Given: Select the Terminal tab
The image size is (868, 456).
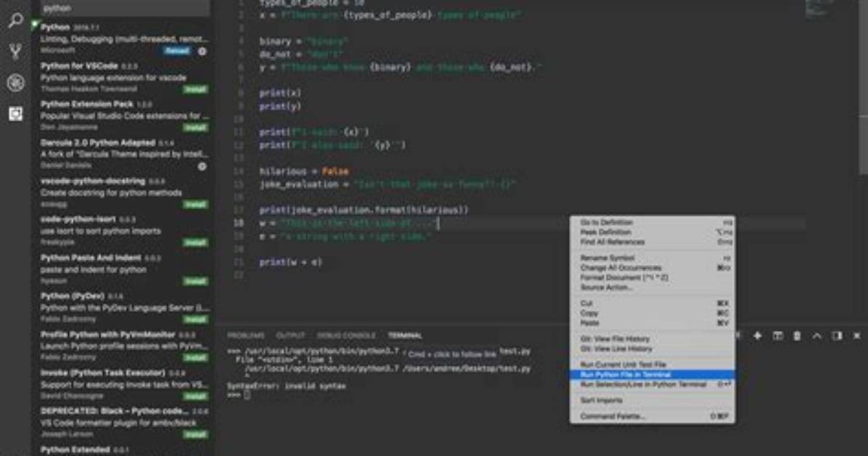Looking at the screenshot, I should 405,335.
